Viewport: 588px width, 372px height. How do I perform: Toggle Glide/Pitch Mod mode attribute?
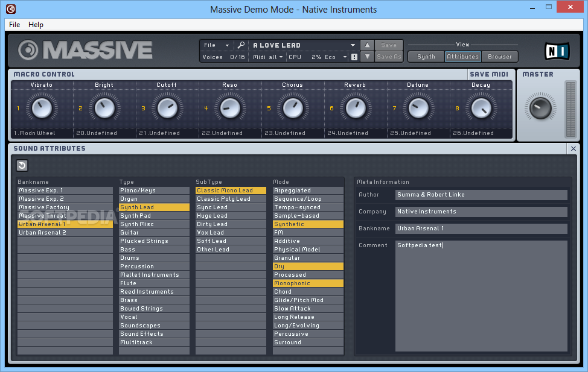click(308, 300)
